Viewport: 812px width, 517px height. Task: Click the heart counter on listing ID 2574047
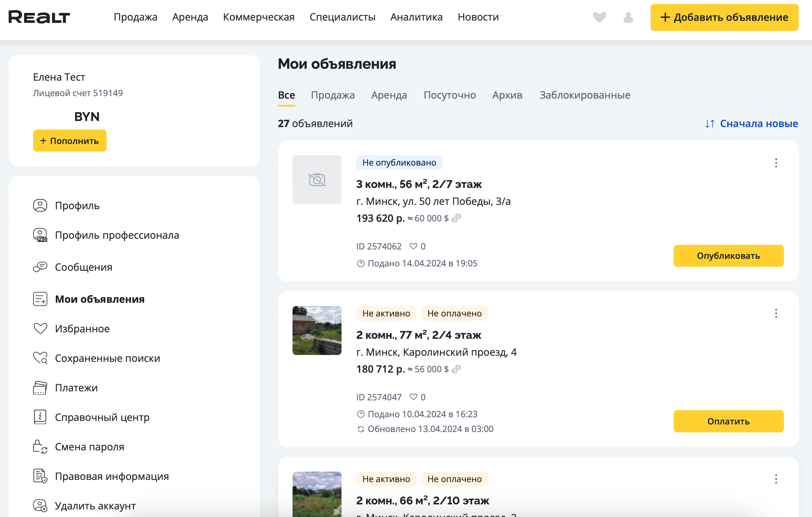tap(418, 397)
